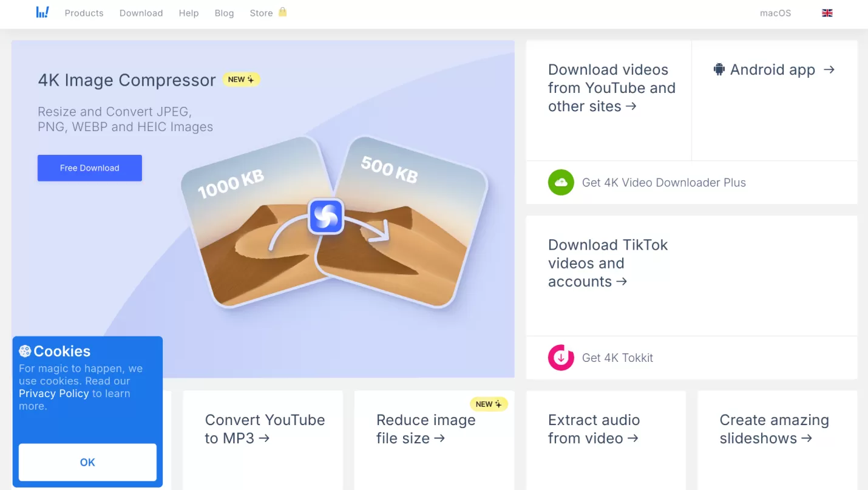Click the cookie icon in Cookies popup
Screen dimensions: 868x490
(25, 351)
